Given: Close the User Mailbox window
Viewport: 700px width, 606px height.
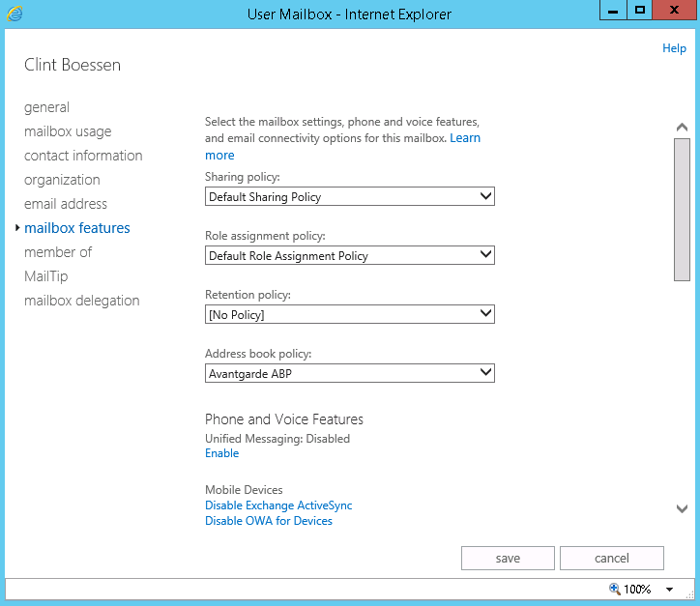Looking at the screenshot, I should click(x=675, y=10).
